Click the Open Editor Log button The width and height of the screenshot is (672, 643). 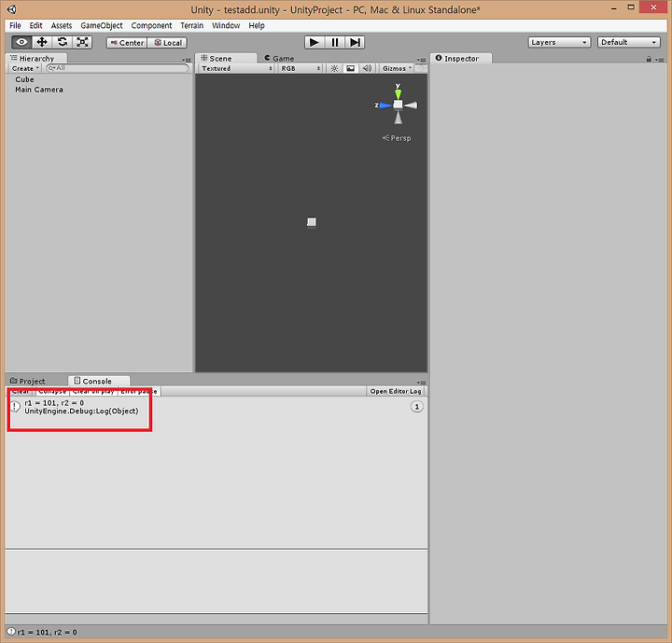pos(396,391)
